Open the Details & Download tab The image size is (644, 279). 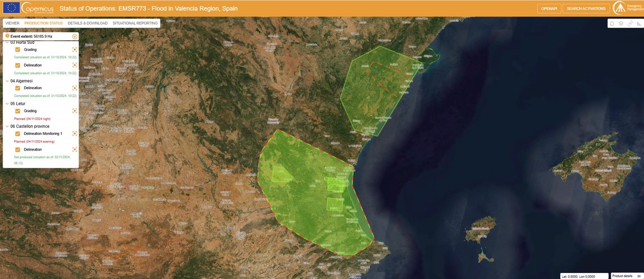pyautogui.click(x=88, y=23)
